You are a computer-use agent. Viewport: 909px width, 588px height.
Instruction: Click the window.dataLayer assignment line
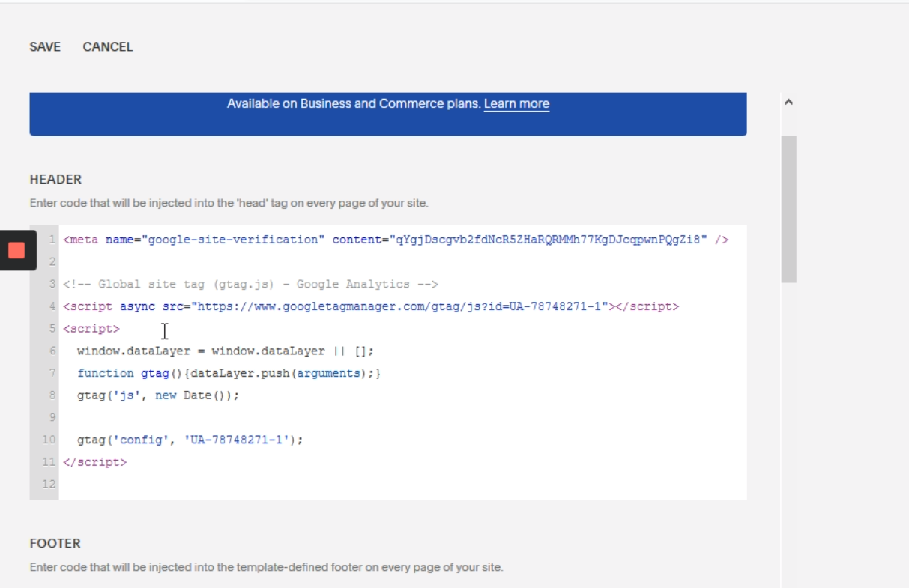[x=225, y=351]
